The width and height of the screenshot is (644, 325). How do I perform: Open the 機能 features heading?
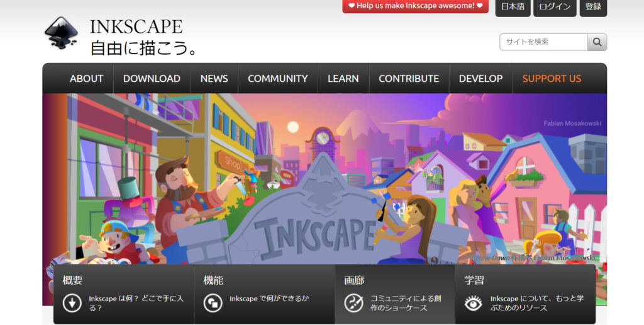point(213,280)
